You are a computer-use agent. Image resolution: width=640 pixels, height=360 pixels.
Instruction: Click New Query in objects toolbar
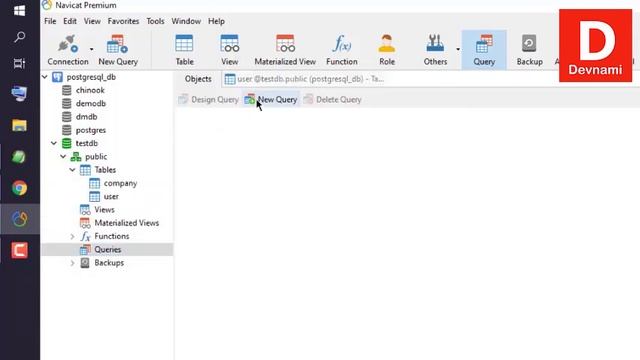pos(271,100)
